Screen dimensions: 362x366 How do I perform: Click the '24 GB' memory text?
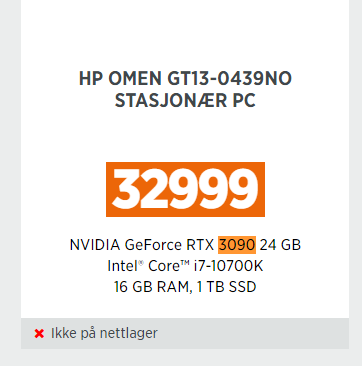280,245
